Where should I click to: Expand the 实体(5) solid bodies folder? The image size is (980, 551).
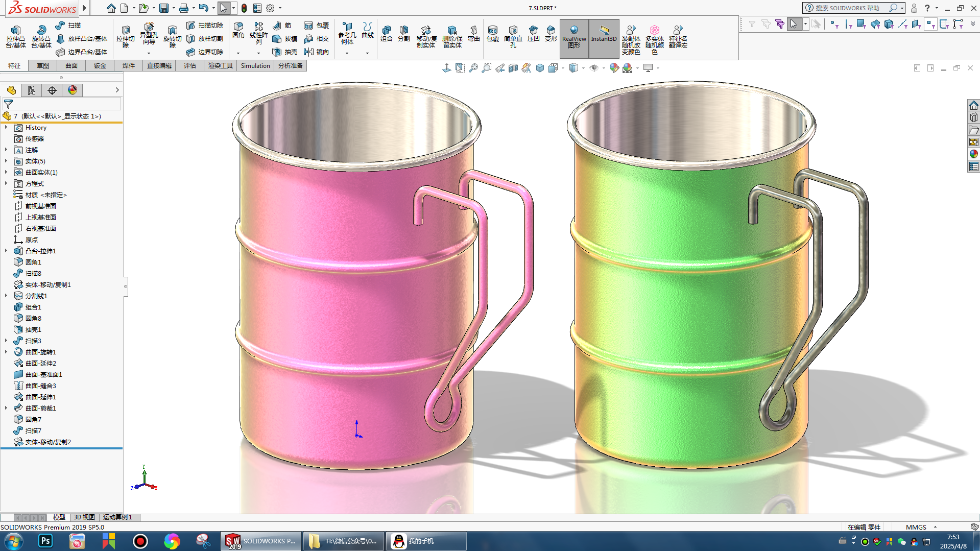[x=6, y=161]
